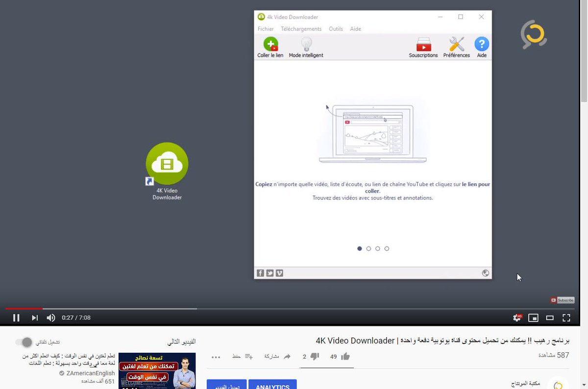Open the suggested video title link
The image size is (588, 389).
[x=69, y=360]
